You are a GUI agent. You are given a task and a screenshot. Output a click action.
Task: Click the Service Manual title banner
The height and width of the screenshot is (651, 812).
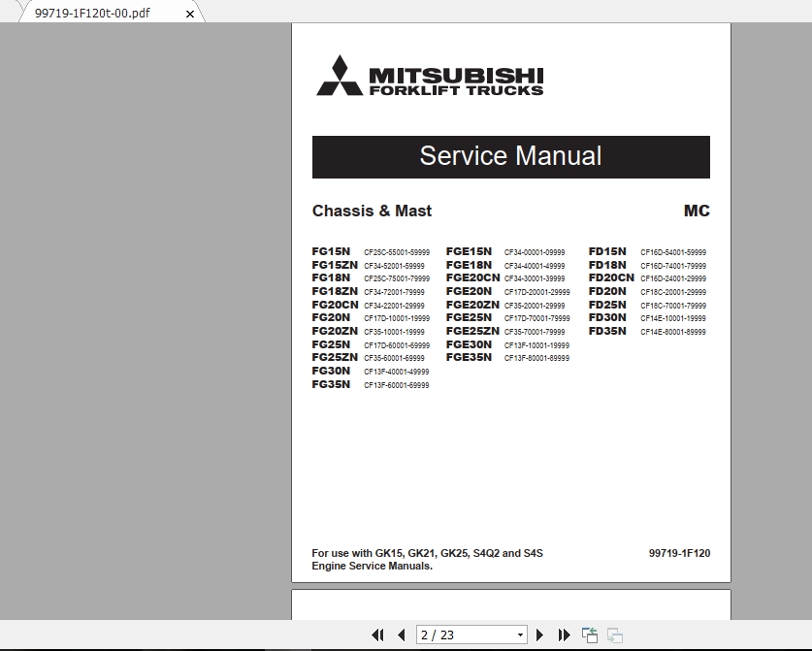510,156
